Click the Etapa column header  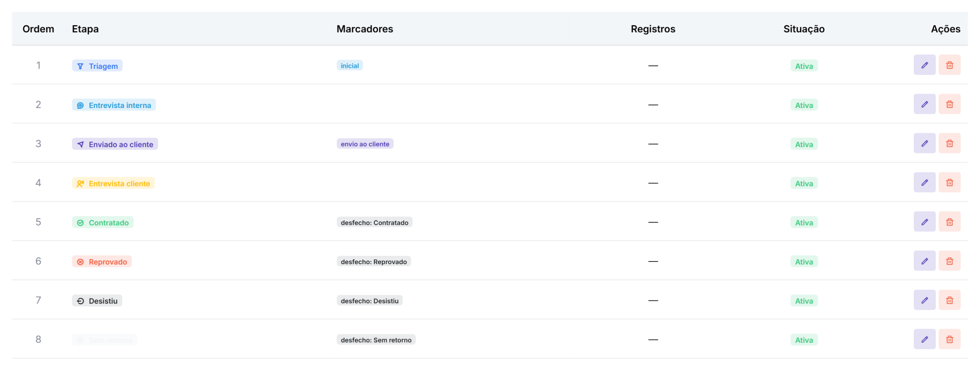point(85,29)
